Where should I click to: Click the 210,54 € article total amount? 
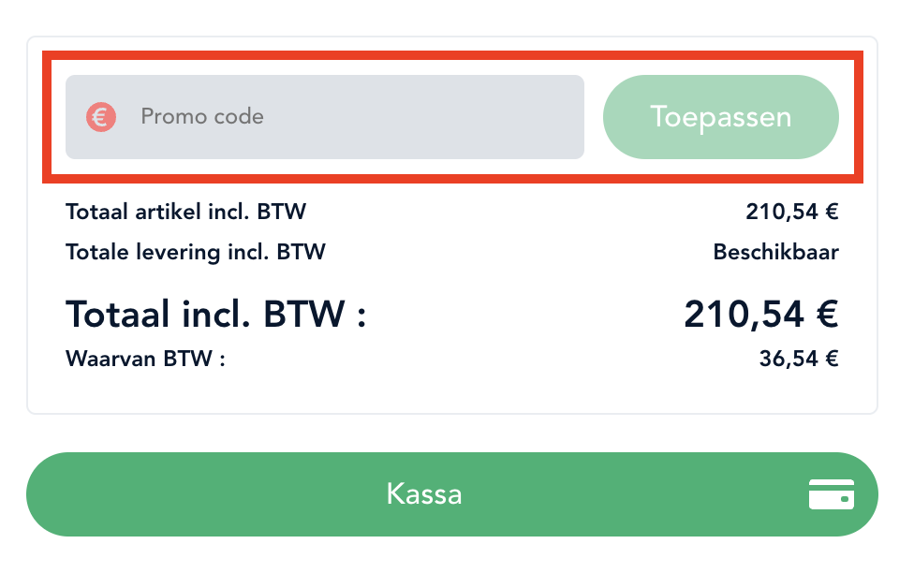792,212
